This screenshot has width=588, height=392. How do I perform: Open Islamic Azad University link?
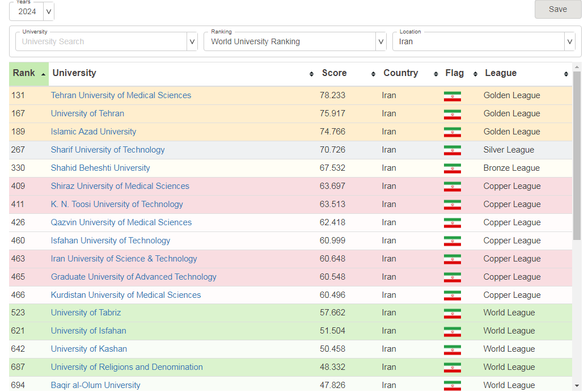coord(94,132)
